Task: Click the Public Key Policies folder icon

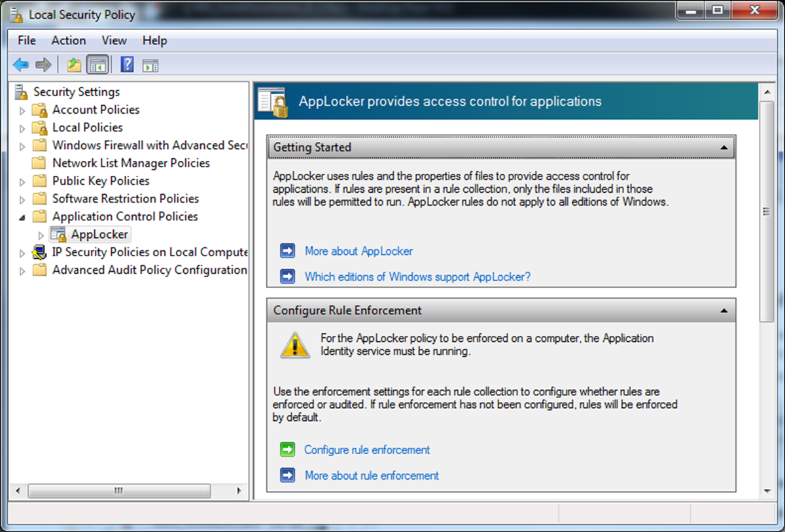Action: [x=40, y=181]
